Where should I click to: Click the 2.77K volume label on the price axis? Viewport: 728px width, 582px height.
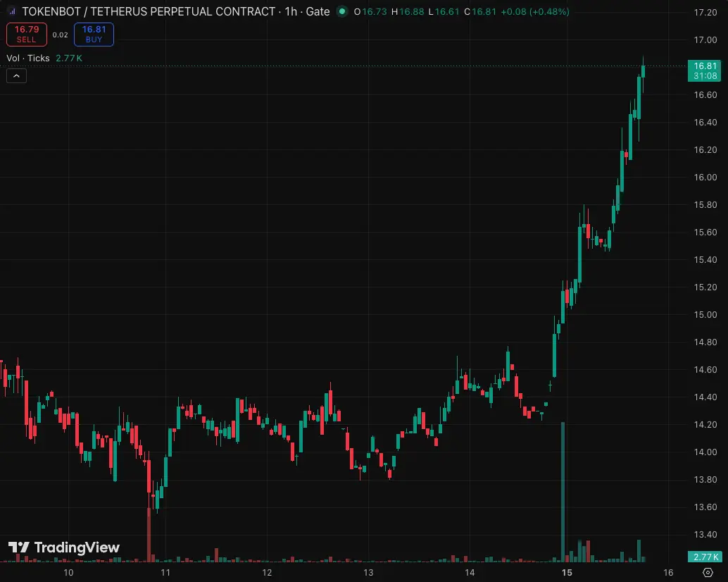click(705, 557)
